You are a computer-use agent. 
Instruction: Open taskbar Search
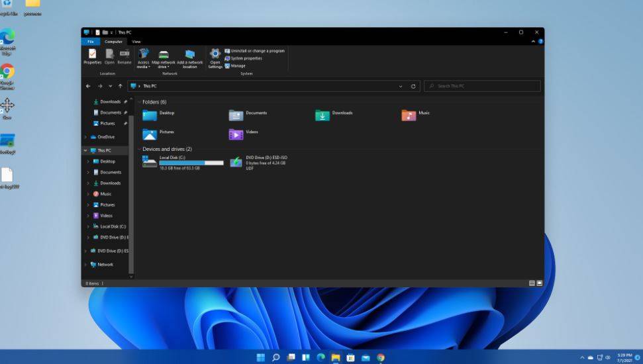(276, 357)
